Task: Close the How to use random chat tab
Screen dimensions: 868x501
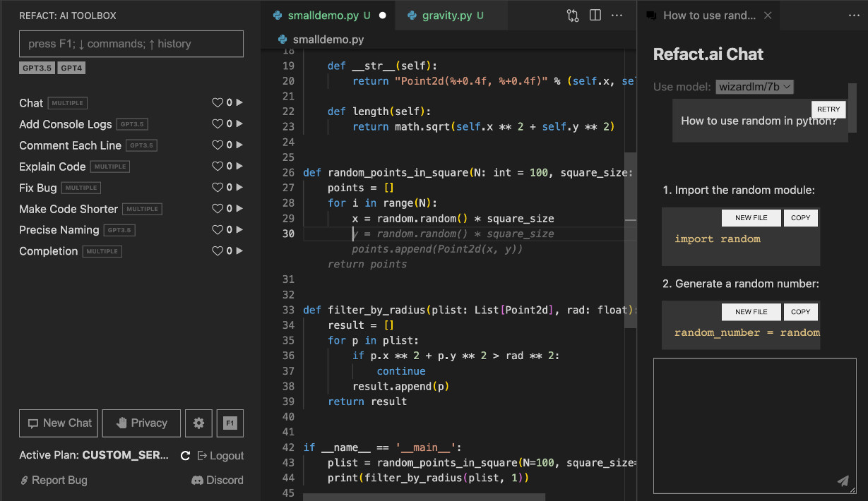Action: tap(768, 16)
